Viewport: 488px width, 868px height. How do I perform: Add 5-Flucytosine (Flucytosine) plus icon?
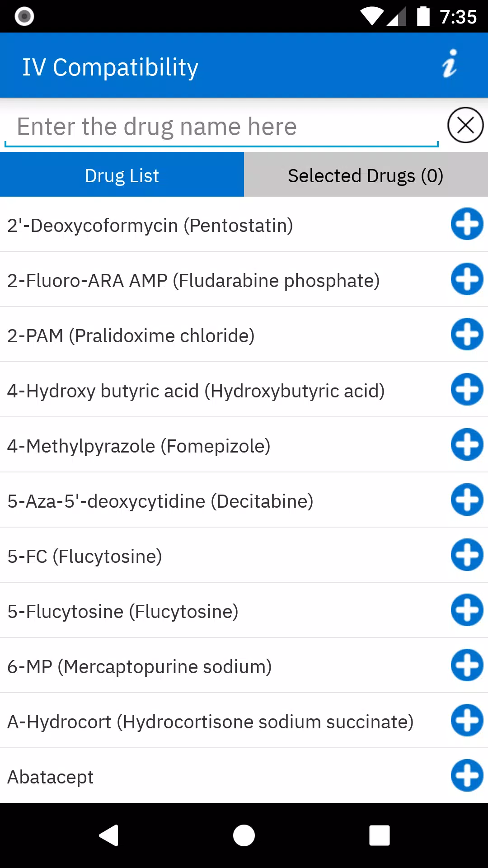click(x=467, y=610)
